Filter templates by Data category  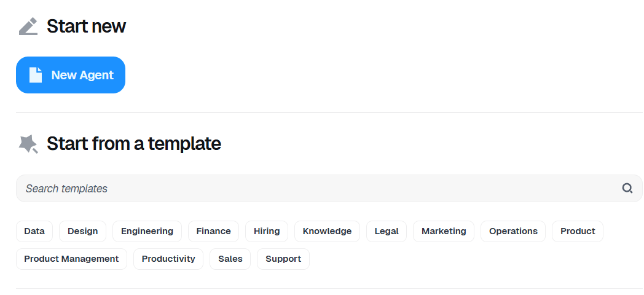(x=34, y=231)
